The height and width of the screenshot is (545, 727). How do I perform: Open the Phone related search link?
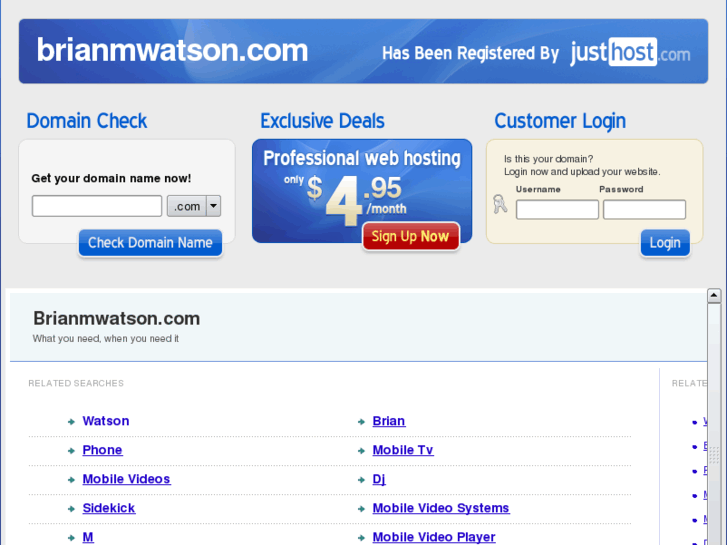[102, 450]
